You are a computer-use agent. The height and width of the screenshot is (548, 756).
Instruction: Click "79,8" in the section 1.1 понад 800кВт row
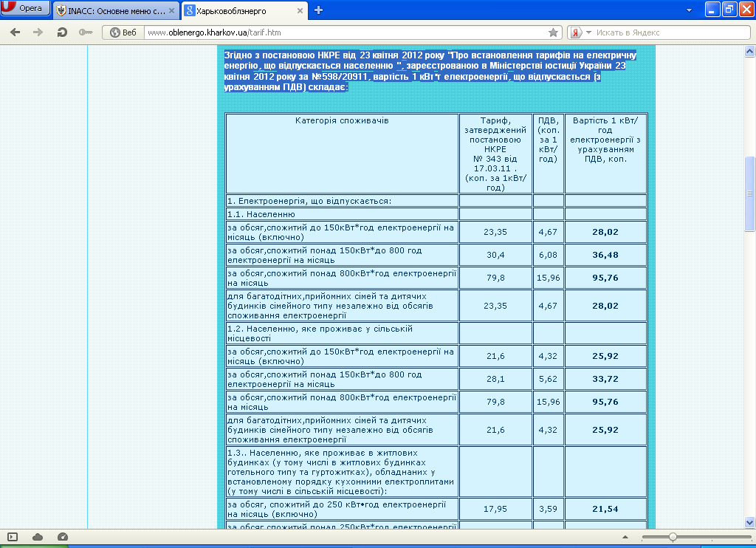(495, 278)
